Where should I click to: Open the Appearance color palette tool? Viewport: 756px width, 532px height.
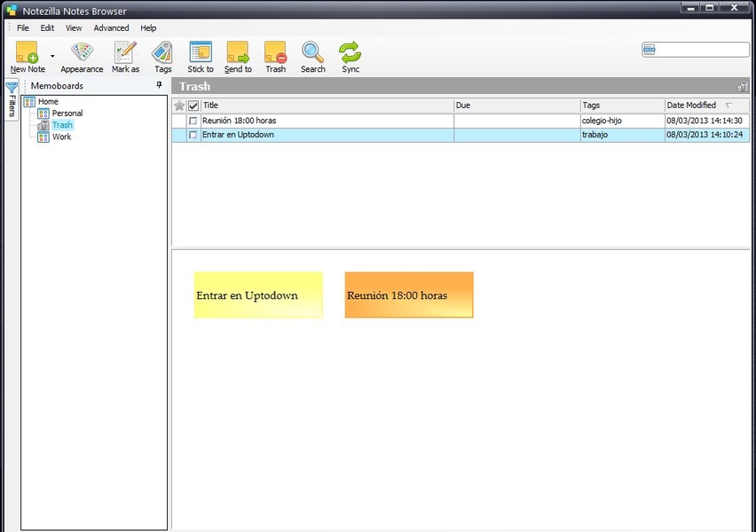(82, 52)
